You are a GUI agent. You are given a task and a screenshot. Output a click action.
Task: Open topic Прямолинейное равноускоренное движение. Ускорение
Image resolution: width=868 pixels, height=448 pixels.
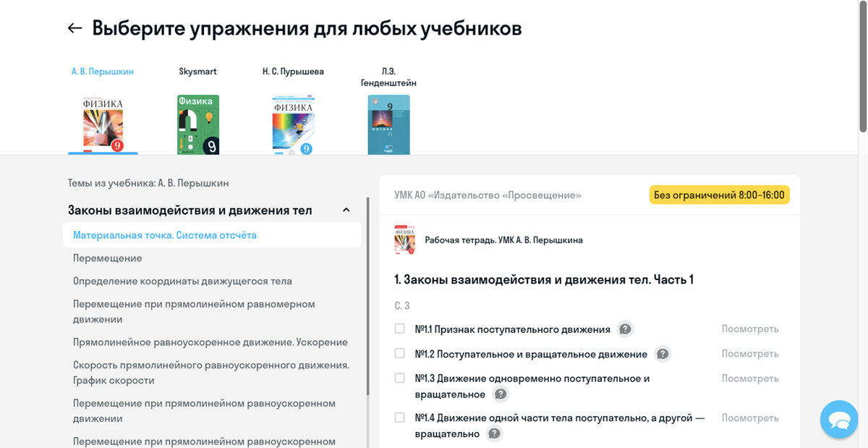click(212, 342)
